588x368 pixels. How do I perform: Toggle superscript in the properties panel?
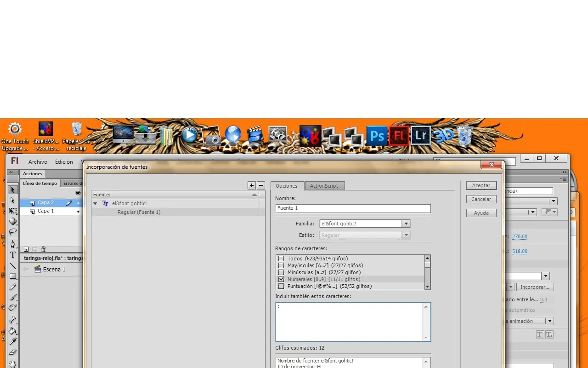(540, 334)
